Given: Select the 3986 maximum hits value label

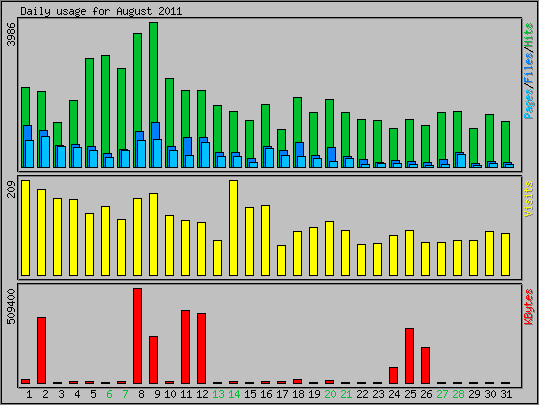Looking at the screenshot, I should [12, 34].
